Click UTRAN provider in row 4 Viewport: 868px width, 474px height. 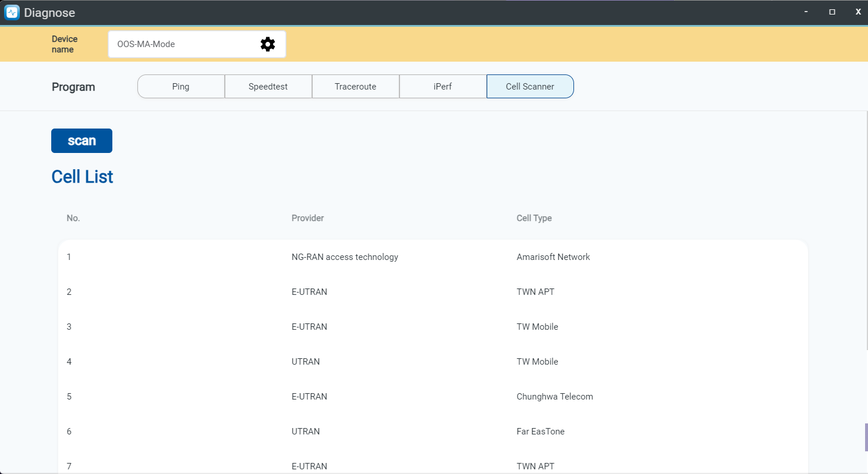306,362
